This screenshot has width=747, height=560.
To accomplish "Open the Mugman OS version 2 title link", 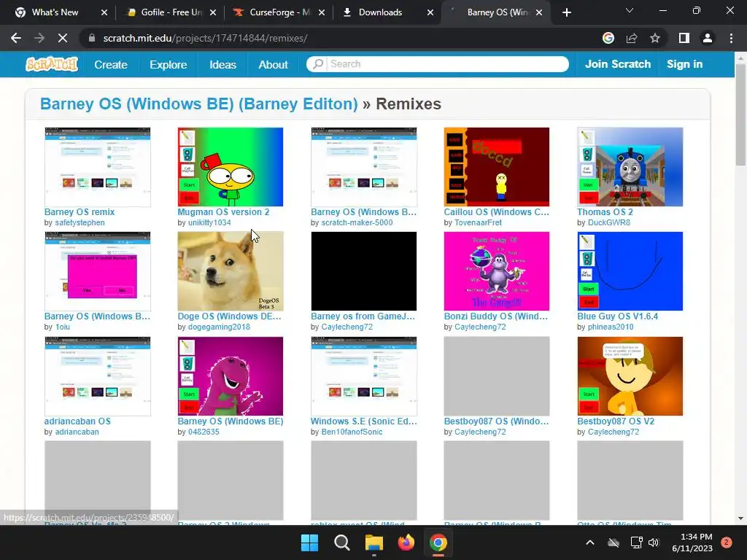I will click(223, 212).
